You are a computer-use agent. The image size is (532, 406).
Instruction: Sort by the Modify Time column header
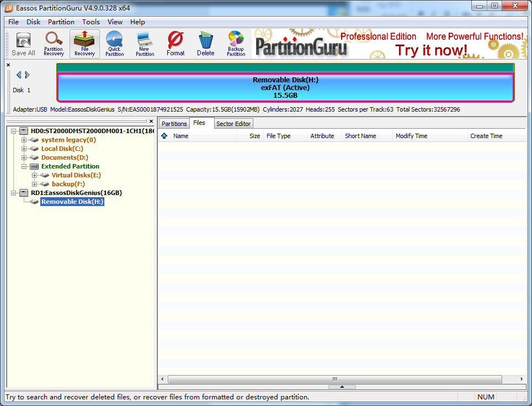click(430, 136)
